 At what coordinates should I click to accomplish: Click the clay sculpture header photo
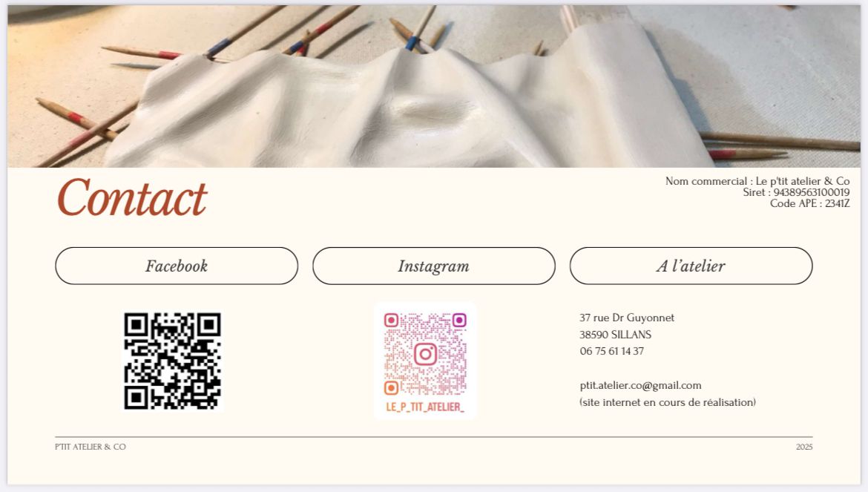[434, 86]
